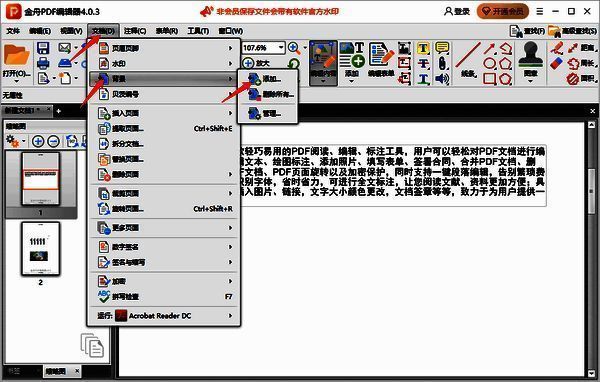
Task: Choose 管理... in the background submenu
Action: click(267, 114)
